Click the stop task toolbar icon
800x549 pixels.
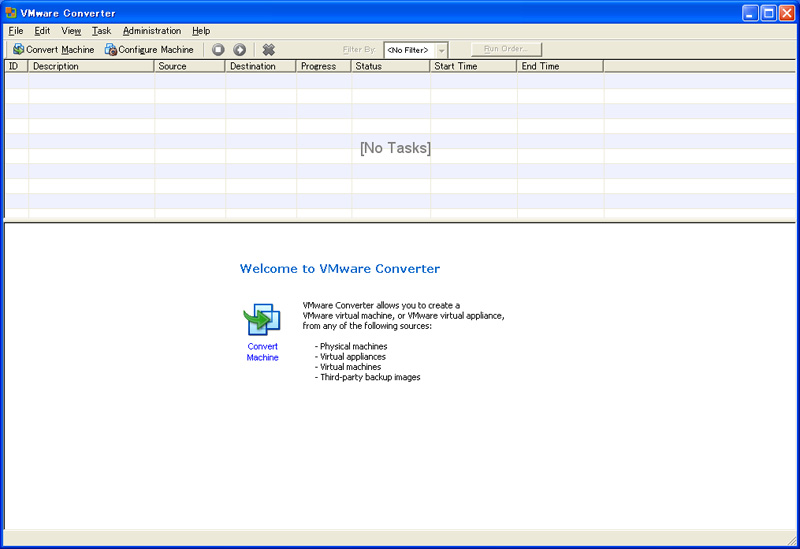point(218,49)
